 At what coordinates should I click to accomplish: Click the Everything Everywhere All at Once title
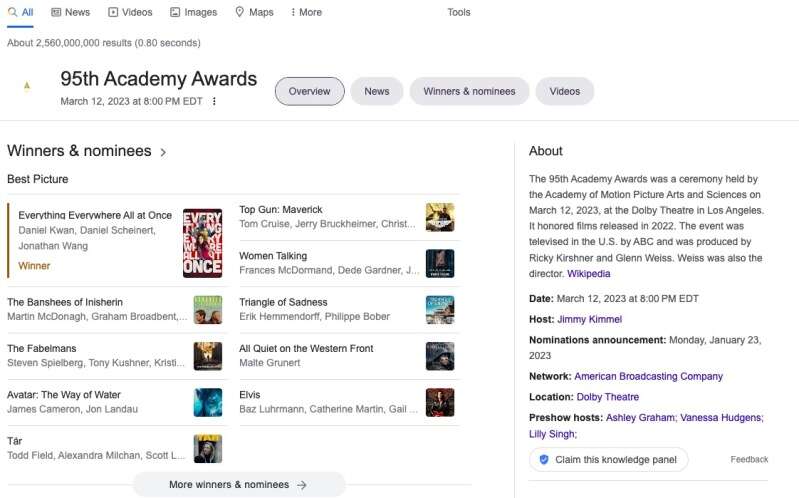(x=95, y=215)
